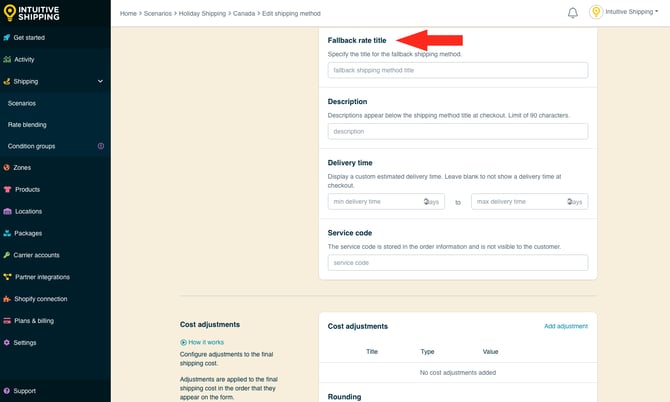Click the notifications bell icon

pos(572,13)
